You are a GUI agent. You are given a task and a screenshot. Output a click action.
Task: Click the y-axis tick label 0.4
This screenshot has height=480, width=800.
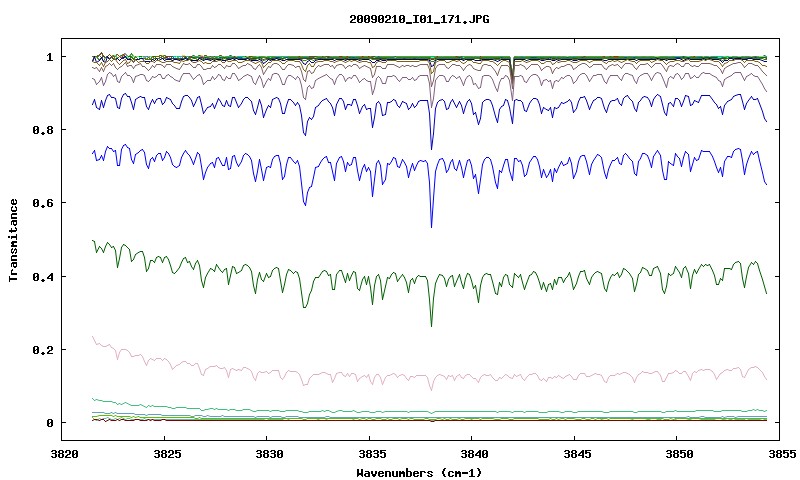tap(42, 276)
